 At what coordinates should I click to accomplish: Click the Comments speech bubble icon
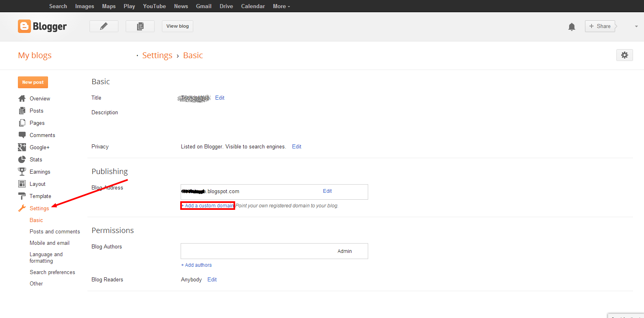coord(22,135)
